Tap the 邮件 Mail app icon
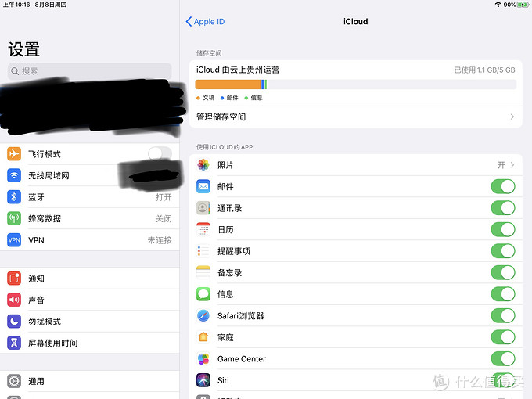 (x=203, y=186)
